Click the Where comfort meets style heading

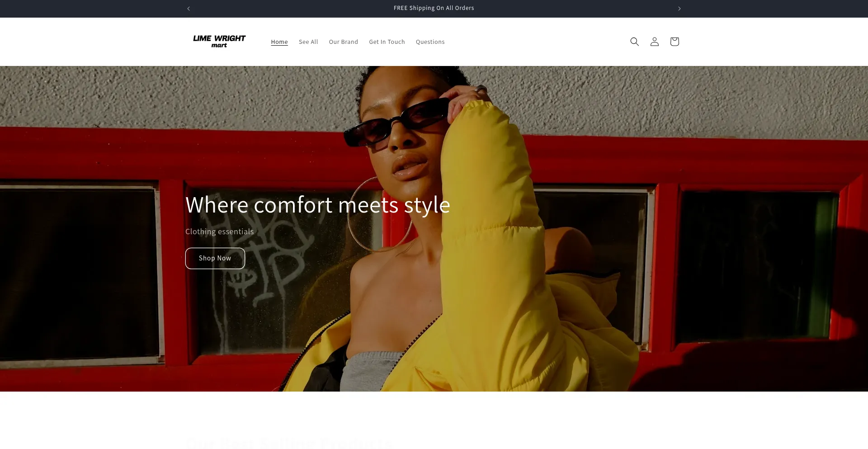pos(318,205)
